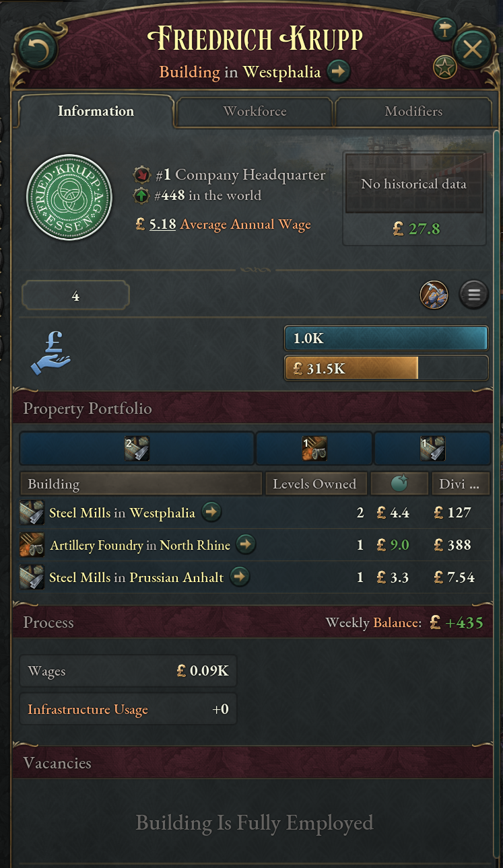Screen dimensions: 503x868
Task: Go to Steel Mills in Westphalia arrow
Action: pos(211,513)
